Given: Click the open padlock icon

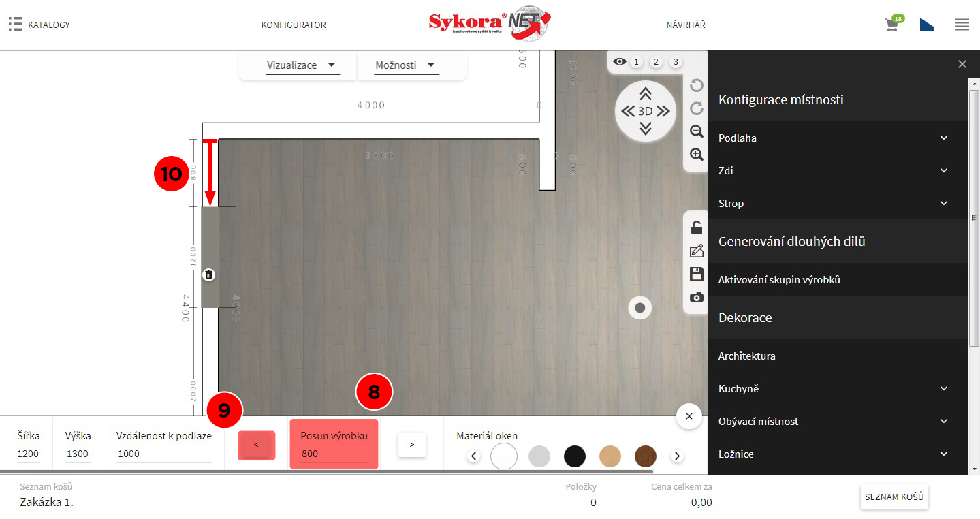Looking at the screenshot, I should click(x=696, y=228).
